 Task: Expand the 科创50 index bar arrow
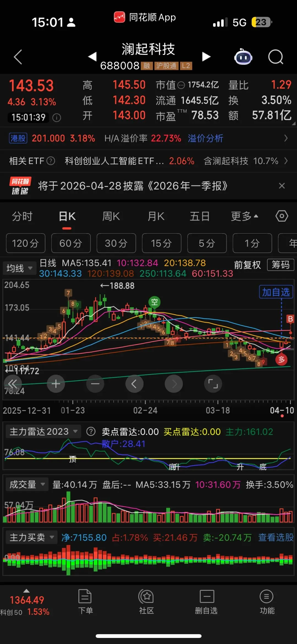[26, 591]
